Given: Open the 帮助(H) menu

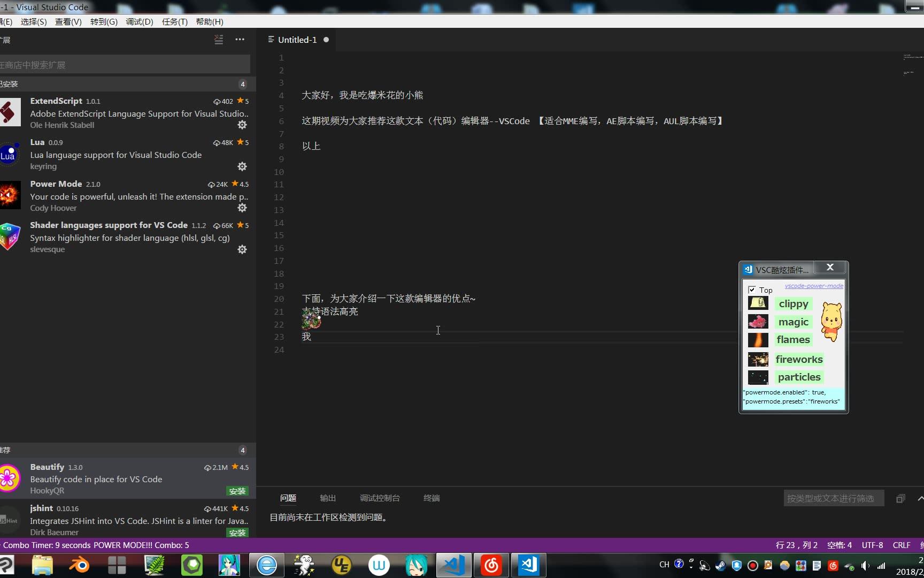Looking at the screenshot, I should coord(210,21).
